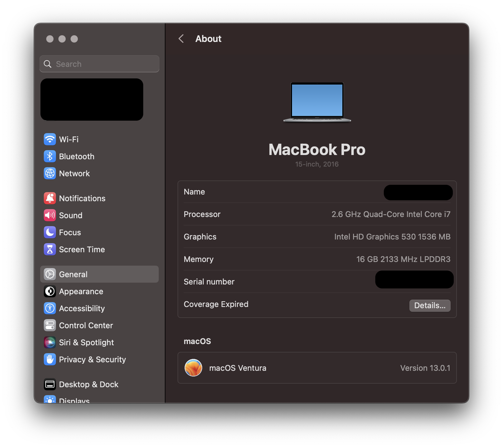Click the Graphics row label
The width and height of the screenshot is (503, 448).
[200, 237]
